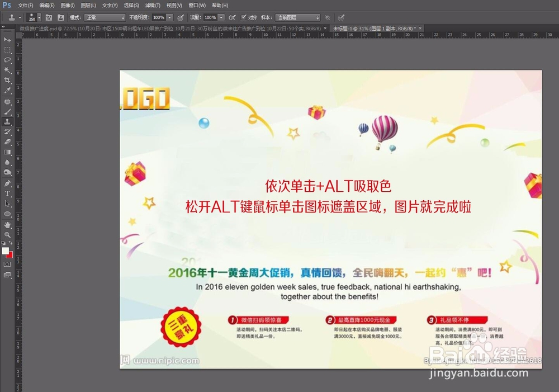The width and height of the screenshot is (559, 392).
Task: Open the 不透明度 slider arrow
Action: click(x=170, y=17)
